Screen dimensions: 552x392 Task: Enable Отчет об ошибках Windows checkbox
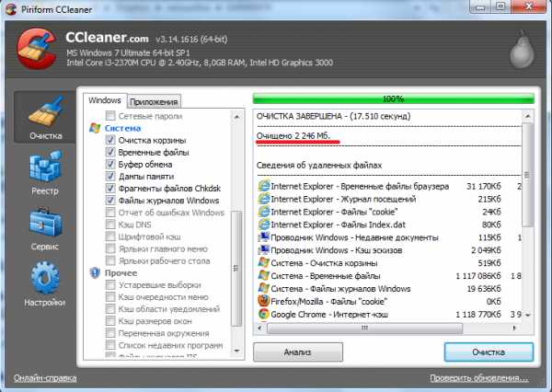(x=110, y=212)
